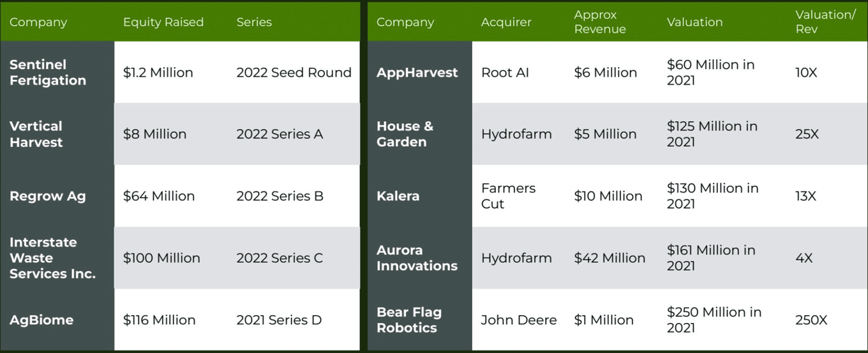Click the Regrow Ag company name

[x=48, y=196]
